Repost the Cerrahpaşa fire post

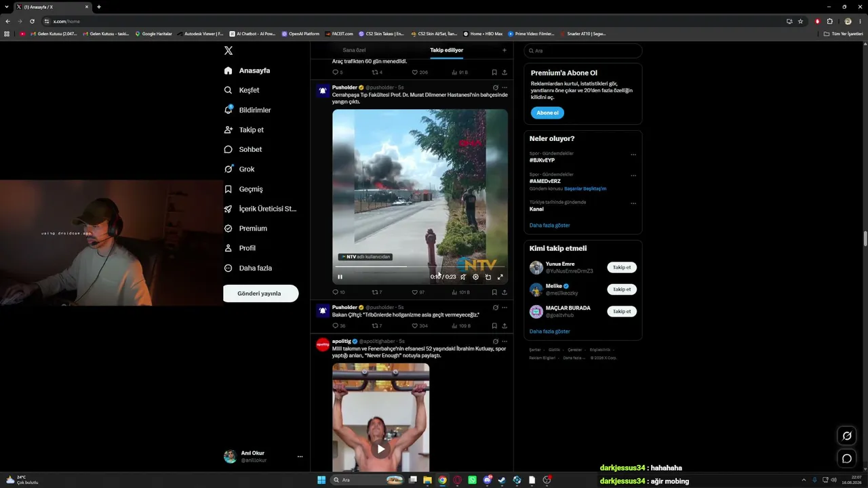[377, 292]
